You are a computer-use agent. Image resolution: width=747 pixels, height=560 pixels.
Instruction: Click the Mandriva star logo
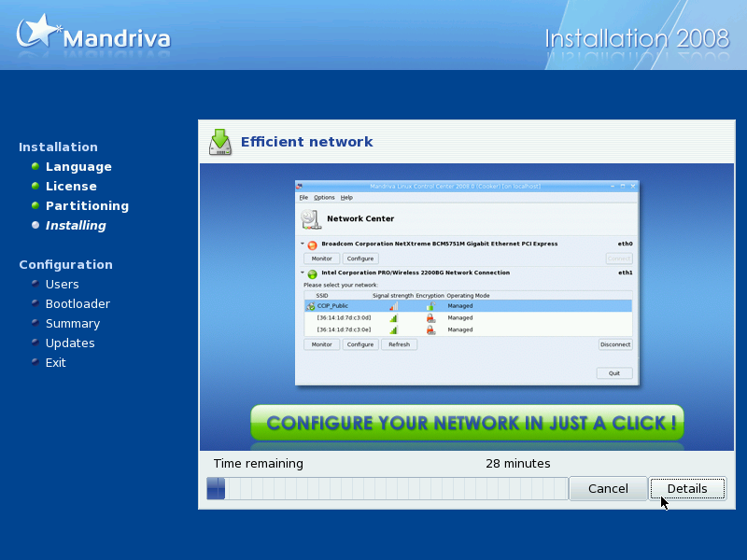[38, 31]
